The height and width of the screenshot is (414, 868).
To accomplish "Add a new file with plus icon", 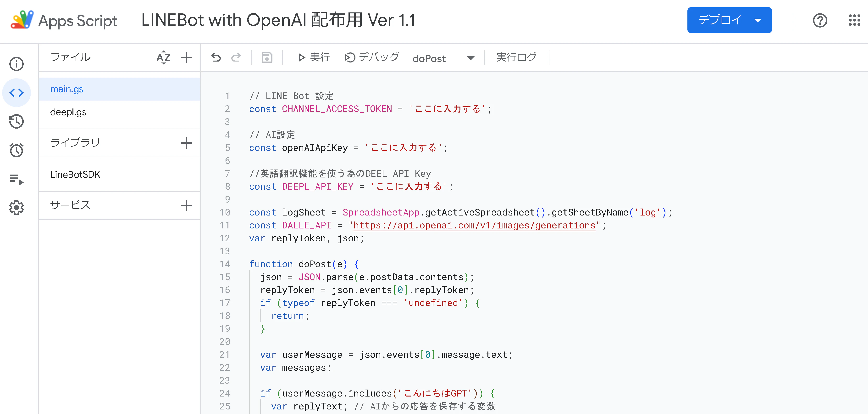I will pyautogui.click(x=186, y=57).
